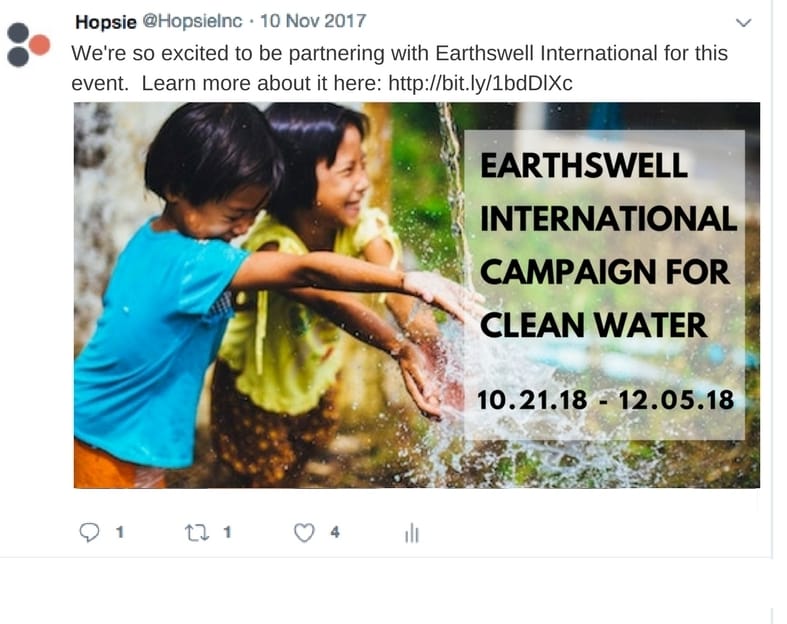
Task: Like the tweet with the heart icon
Action: 304,533
